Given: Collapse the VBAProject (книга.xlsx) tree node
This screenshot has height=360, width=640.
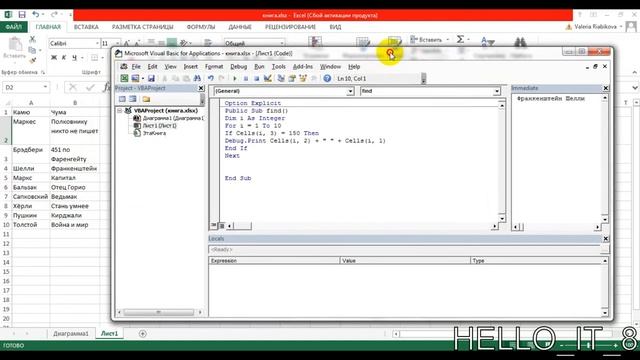Looking at the screenshot, I should pyautogui.click(x=120, y=111).
